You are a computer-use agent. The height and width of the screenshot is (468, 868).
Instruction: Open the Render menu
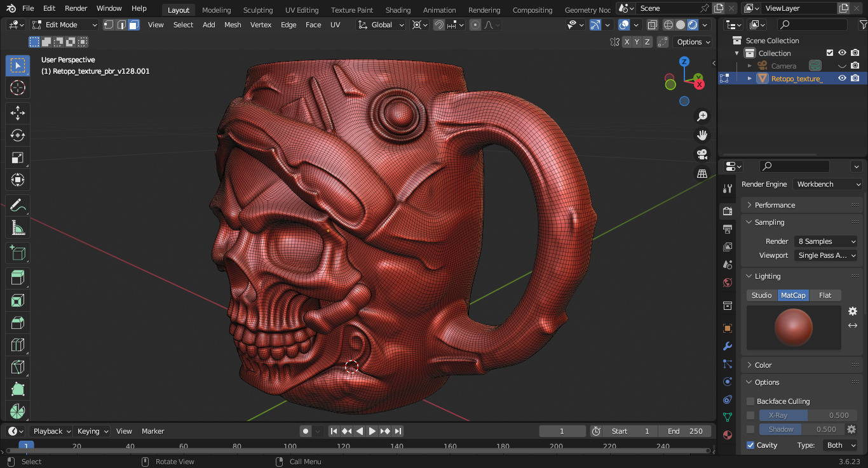point(76,8)
